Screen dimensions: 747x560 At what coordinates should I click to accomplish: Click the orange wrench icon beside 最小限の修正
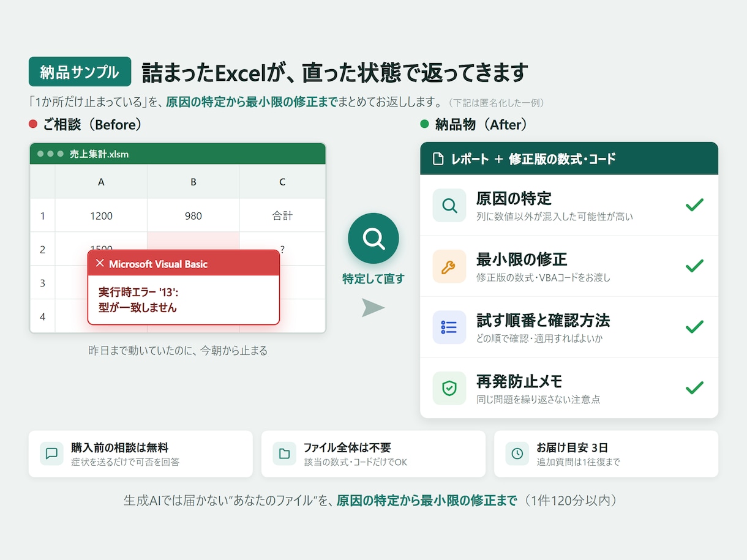[449, 266]
